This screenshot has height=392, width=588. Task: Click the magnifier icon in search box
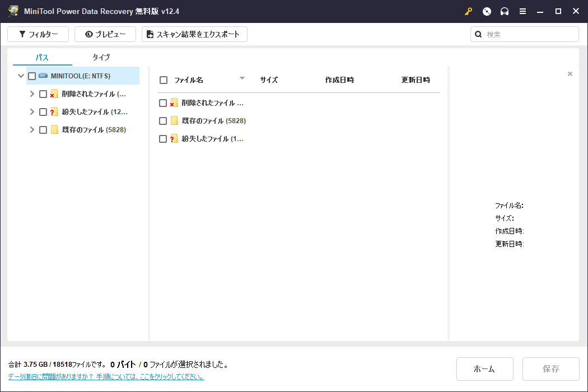478,34
